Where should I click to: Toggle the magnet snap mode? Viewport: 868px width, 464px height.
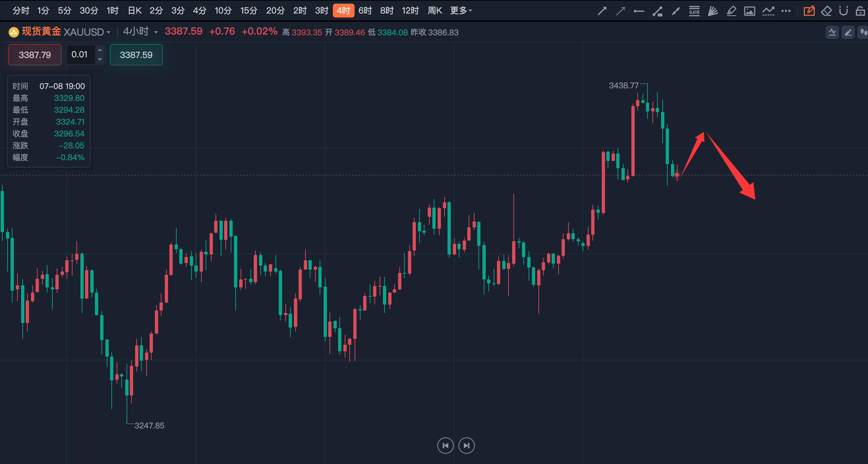(x=843, y=11)
